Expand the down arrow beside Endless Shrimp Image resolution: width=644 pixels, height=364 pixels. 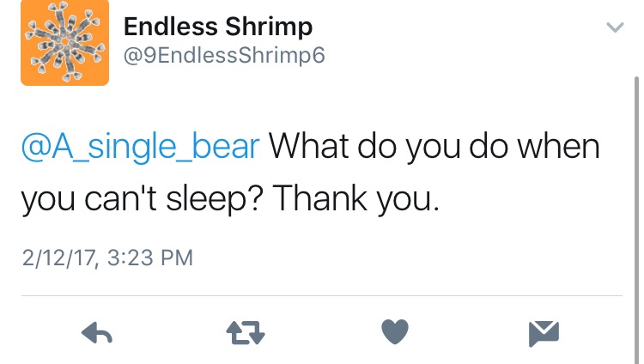click(614, 28)
